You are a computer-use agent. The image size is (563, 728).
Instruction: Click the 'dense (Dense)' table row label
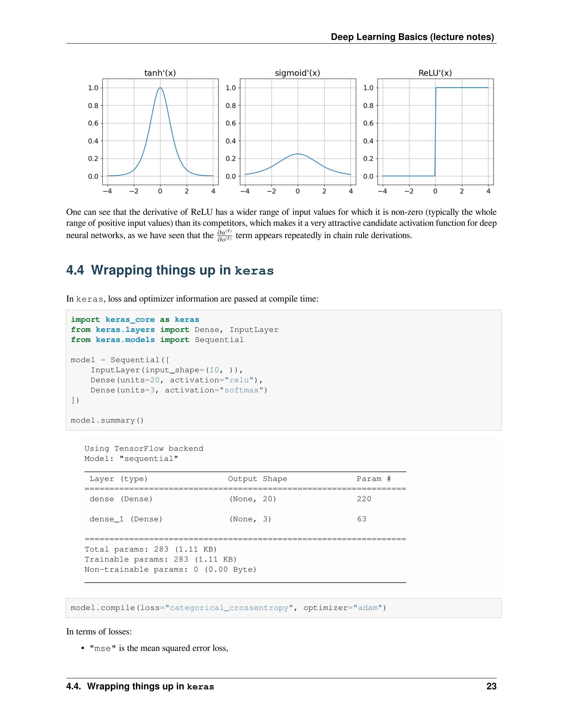[x=121, y=499]
